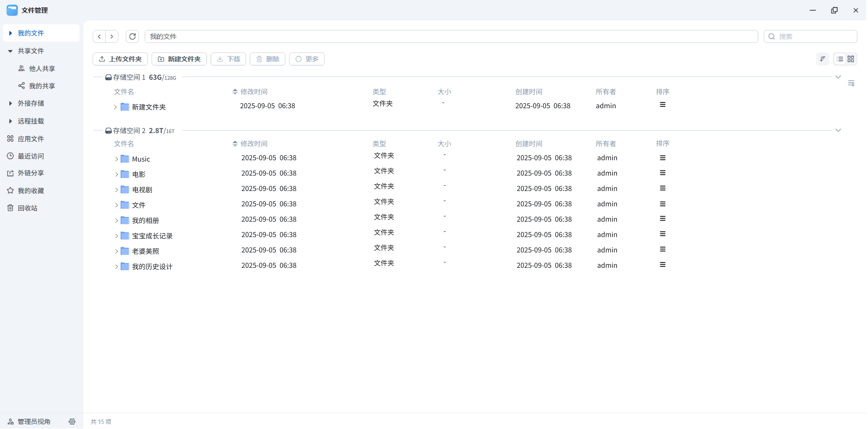Open settings gear beside 管理员视角

coord(72,421)
